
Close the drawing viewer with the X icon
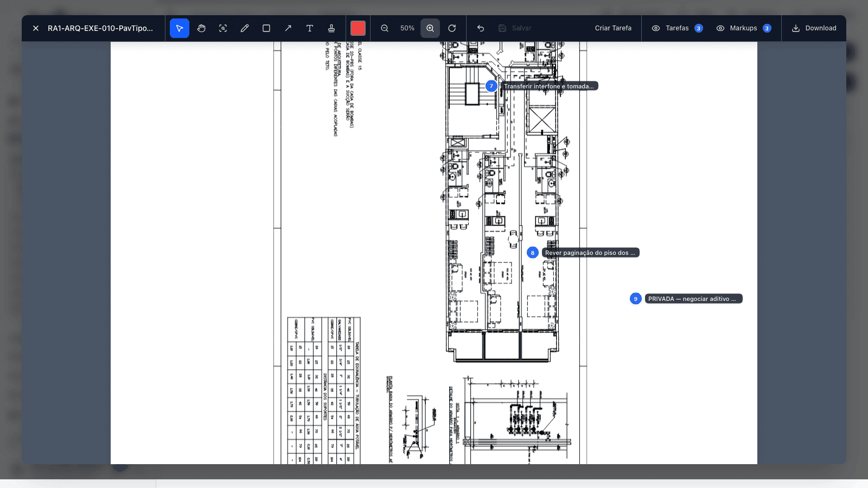click(x=36, y=28)
